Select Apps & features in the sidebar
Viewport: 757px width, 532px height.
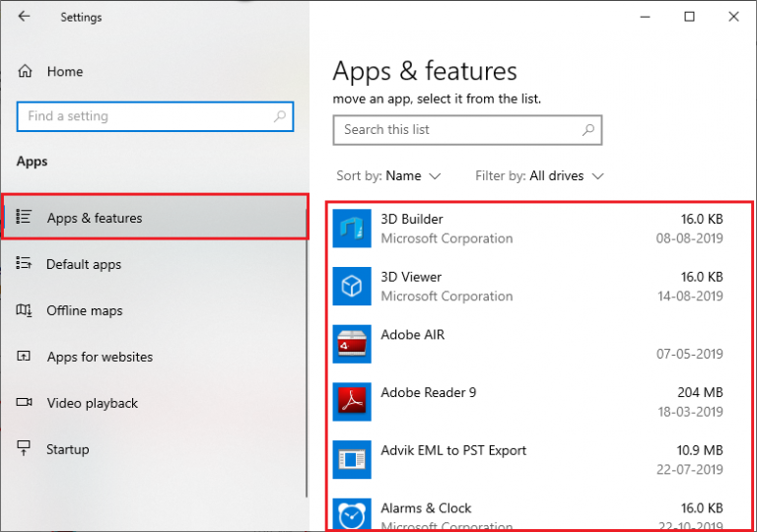click(155, 217)
